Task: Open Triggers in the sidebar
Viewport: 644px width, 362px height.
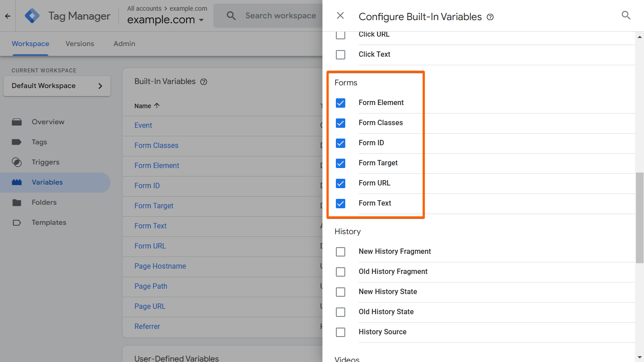Action: tap(45, 162)
